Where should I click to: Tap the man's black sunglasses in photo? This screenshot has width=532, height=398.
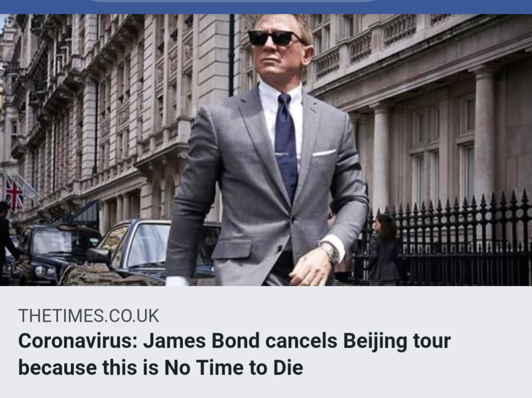point(274,38)
